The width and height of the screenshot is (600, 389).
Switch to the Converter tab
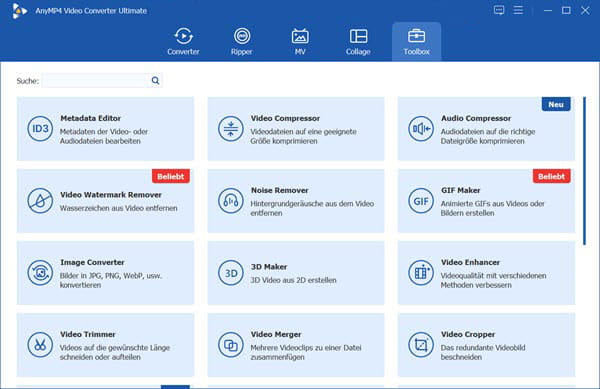tap(183, 41)
